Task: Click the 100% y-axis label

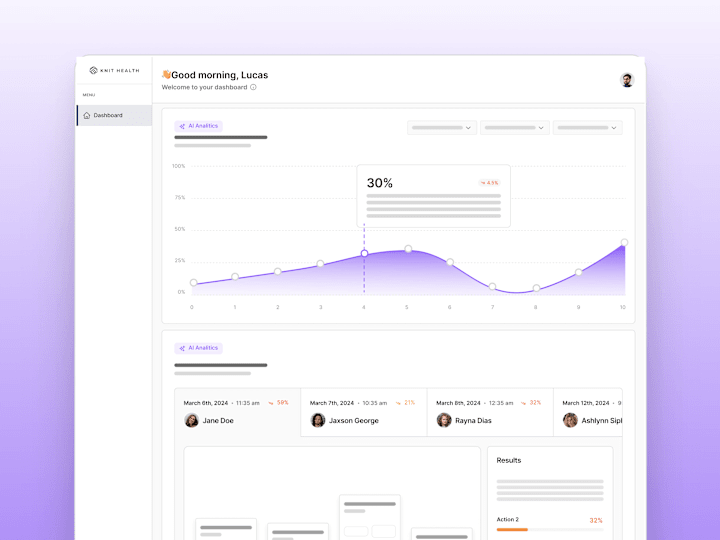Action: point(179,166)
